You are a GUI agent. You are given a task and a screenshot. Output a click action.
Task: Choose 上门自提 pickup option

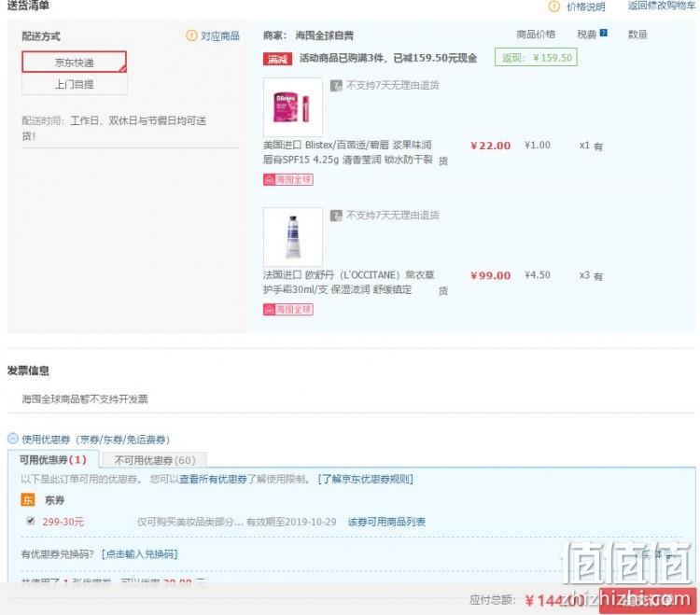click(74, 84)
